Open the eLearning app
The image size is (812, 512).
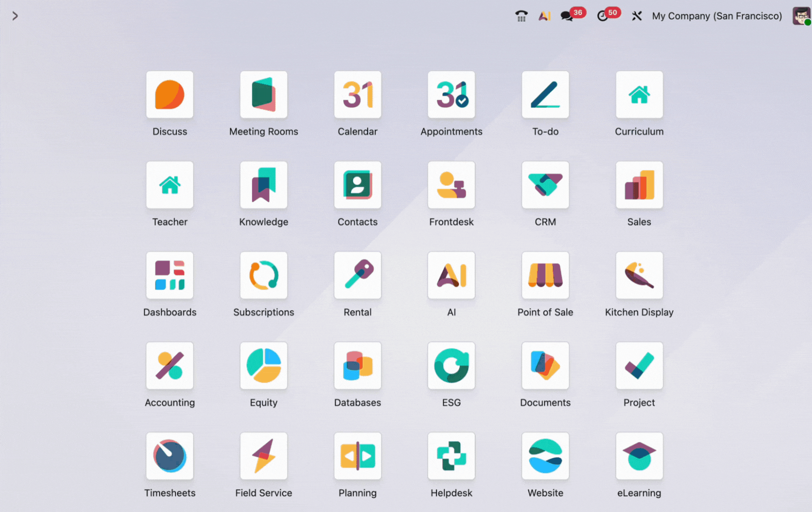639,456
